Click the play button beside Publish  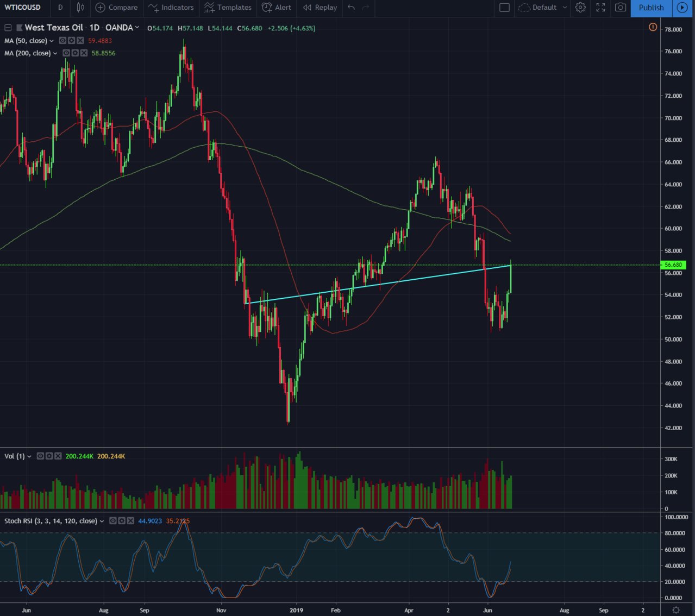point(682,8)
